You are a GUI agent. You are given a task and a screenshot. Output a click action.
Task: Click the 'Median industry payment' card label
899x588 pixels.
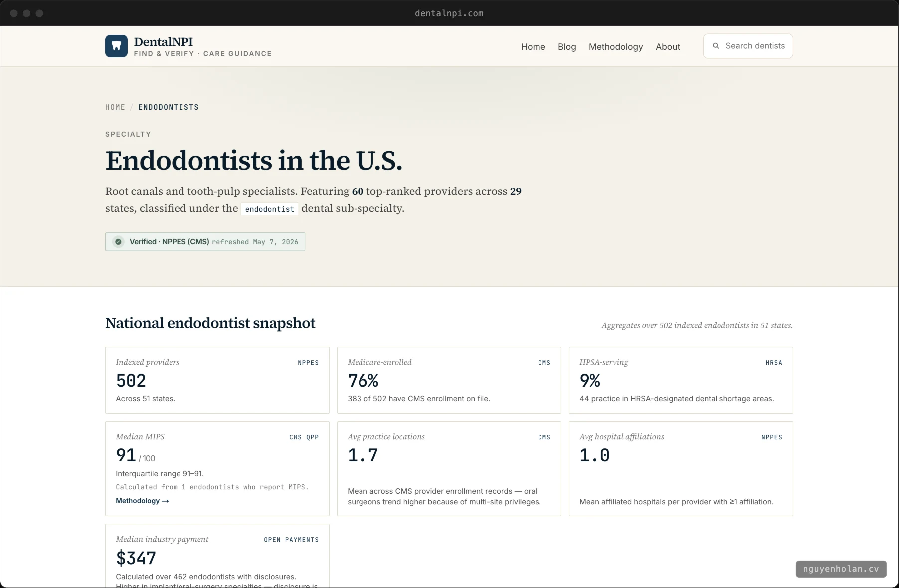click(x=162, y=539)
